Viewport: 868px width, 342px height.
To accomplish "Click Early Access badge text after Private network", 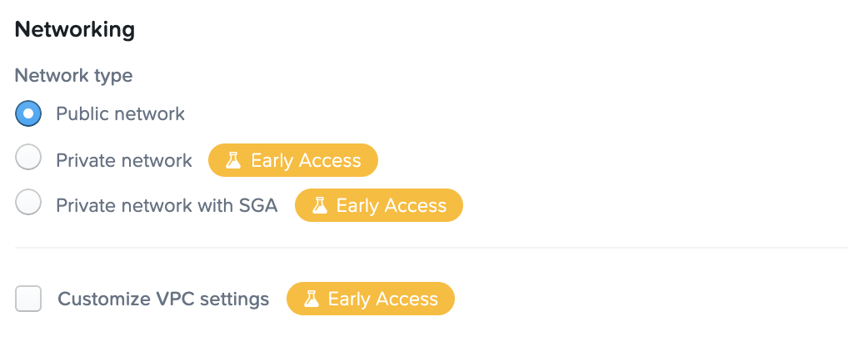I will tap(306, 160).
